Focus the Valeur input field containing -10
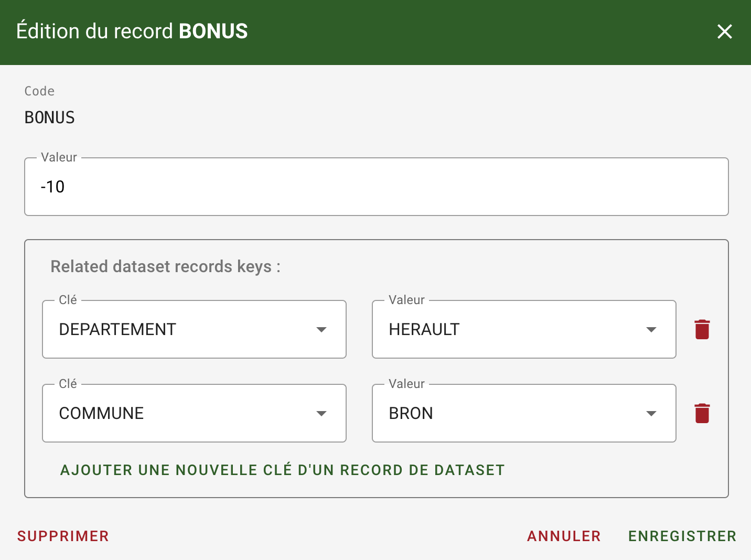The image size is (751, 560). pyautogui.click(x=376, y=187)
